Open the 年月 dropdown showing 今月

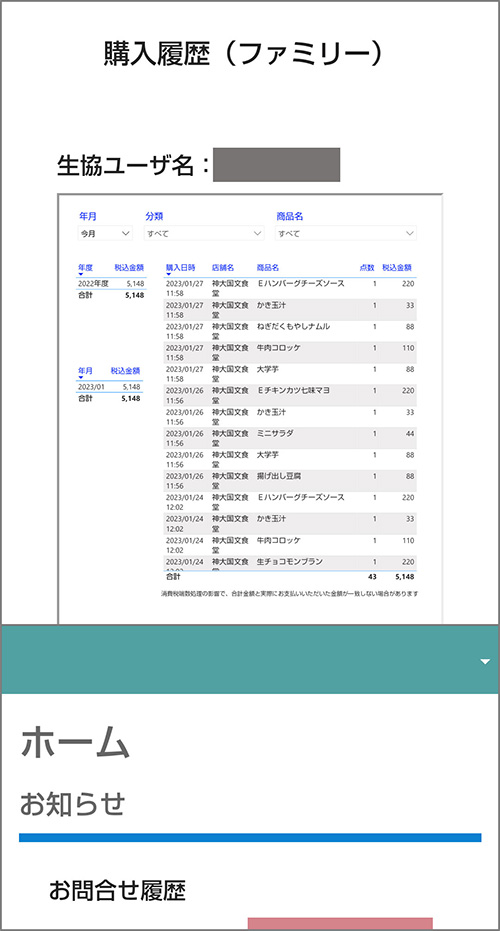coord(105,233)
